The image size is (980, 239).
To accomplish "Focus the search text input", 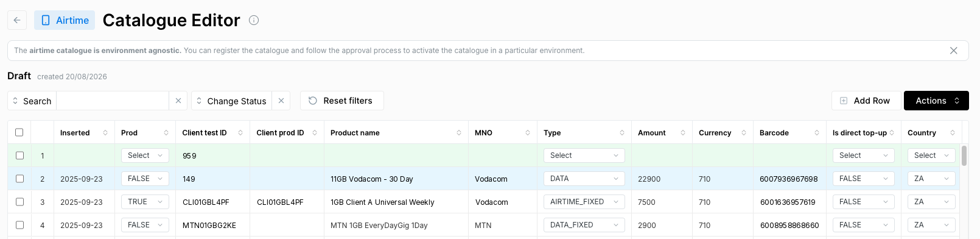I will click(x=113, y=101).
